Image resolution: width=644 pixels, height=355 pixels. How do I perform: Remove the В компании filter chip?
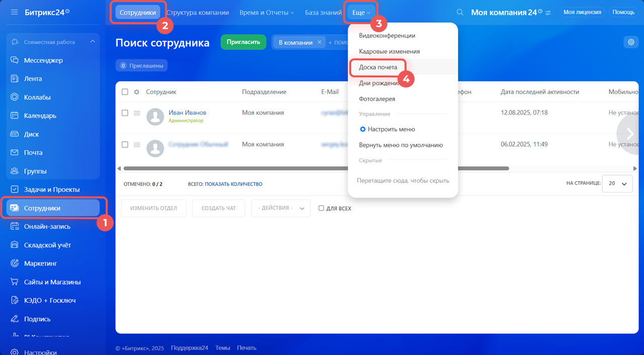click(319, 42)
